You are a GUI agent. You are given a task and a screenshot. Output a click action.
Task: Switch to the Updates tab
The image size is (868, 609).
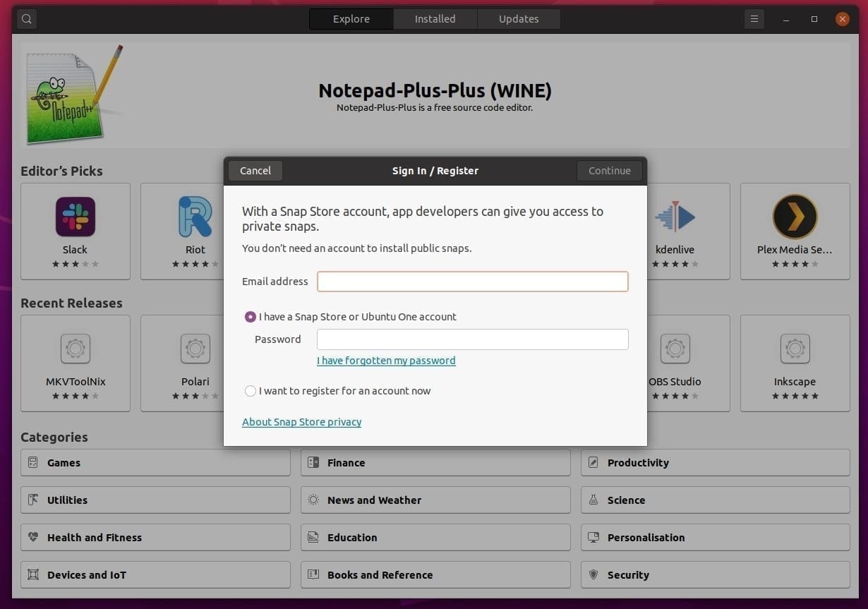click(x=519, y=19)
